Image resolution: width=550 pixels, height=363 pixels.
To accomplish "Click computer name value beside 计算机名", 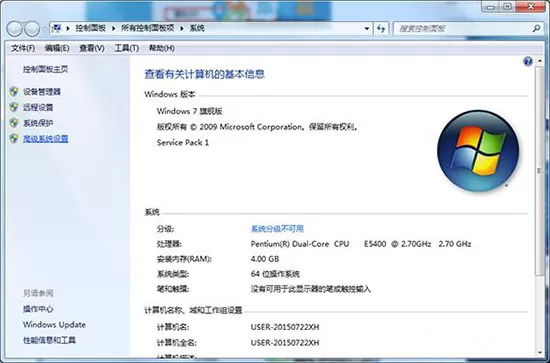I will [285, 327].
